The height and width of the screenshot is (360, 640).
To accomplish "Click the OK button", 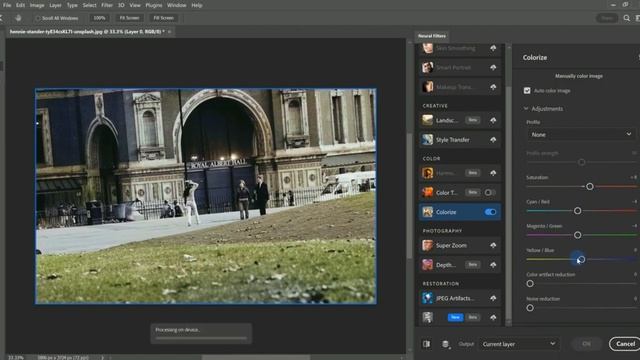I will pyautogui.click(x=587, y=344).
